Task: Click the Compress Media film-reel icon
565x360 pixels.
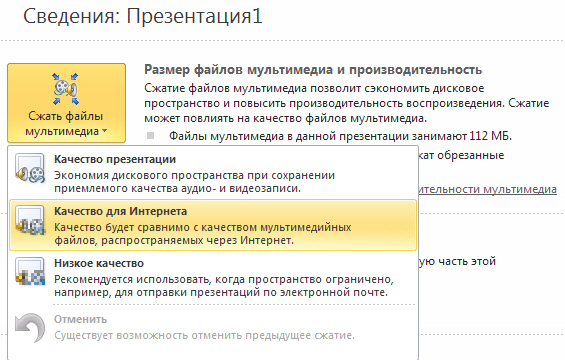Action: tap(66, 89)
